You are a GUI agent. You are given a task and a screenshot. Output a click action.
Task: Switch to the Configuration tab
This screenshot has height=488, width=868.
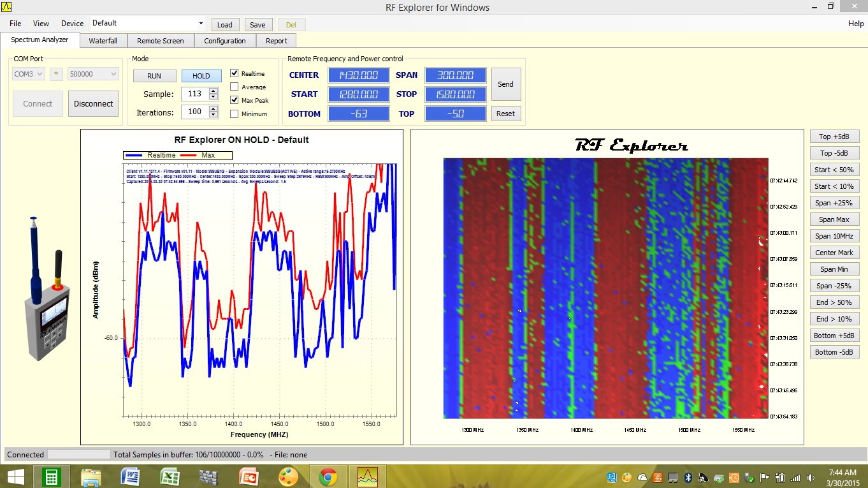coord(224,41)
